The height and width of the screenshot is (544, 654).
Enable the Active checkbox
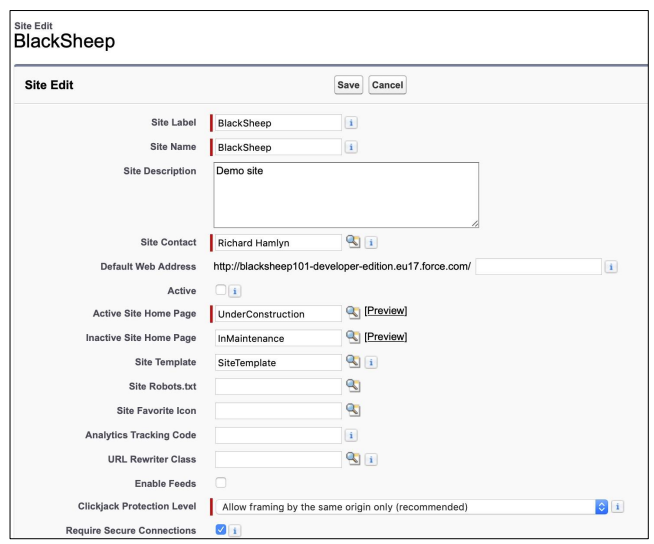[221, 290]
